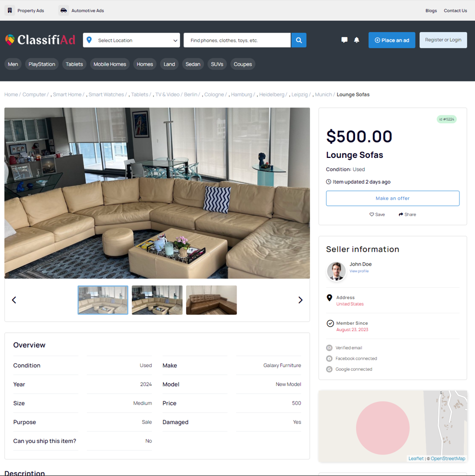Click the Make an offer button
Screen dimensions: 475x476
392,198
